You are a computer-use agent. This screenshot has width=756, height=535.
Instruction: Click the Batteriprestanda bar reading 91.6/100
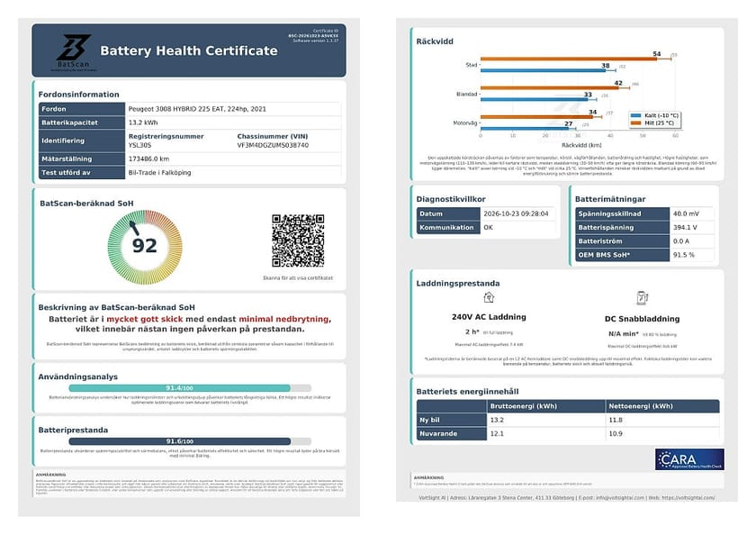(x=190, y=441)
